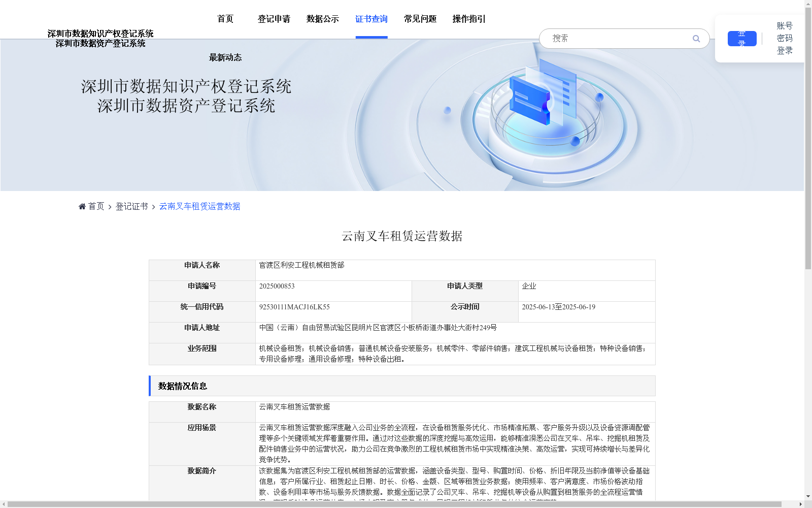Click the home icon in breadcrumb

click(82, 206)
